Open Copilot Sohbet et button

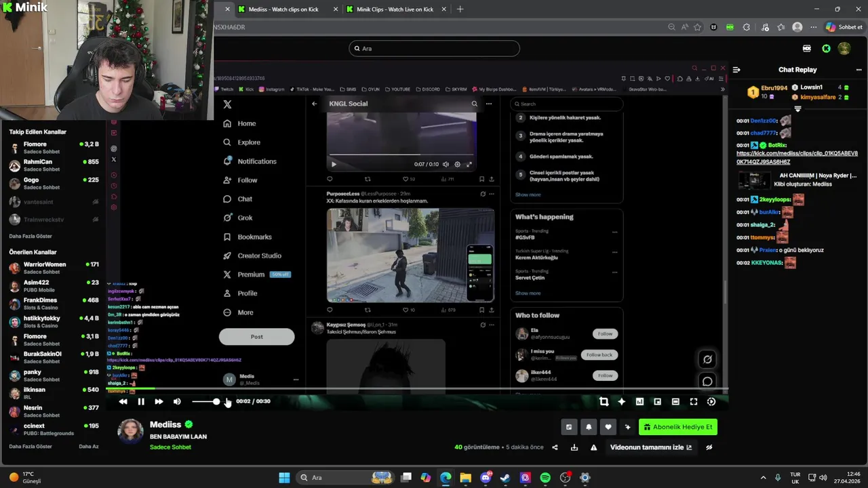click(x=844, y=27)
